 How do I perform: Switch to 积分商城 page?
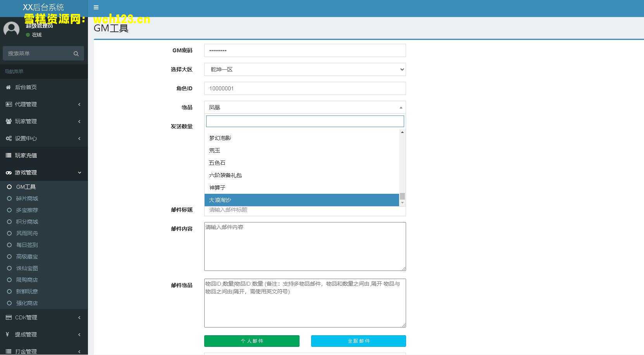click(27, 222)
